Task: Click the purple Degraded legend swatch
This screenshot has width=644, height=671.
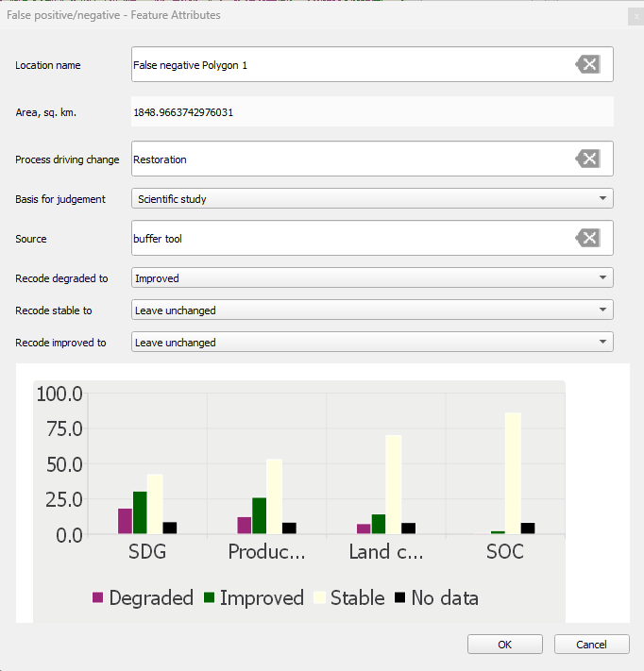Action: [x=97, y=598]
